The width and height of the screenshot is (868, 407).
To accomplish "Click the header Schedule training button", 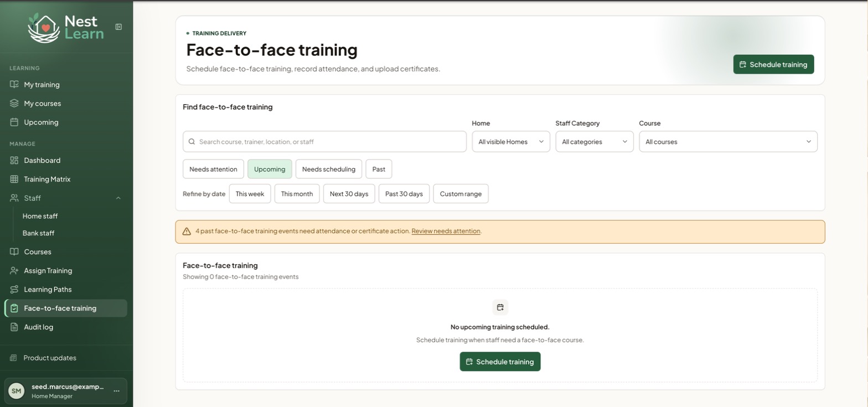I will coord(773,64).
